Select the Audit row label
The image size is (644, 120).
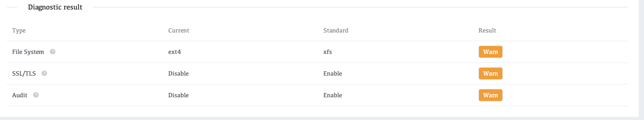tap(20, 95)
